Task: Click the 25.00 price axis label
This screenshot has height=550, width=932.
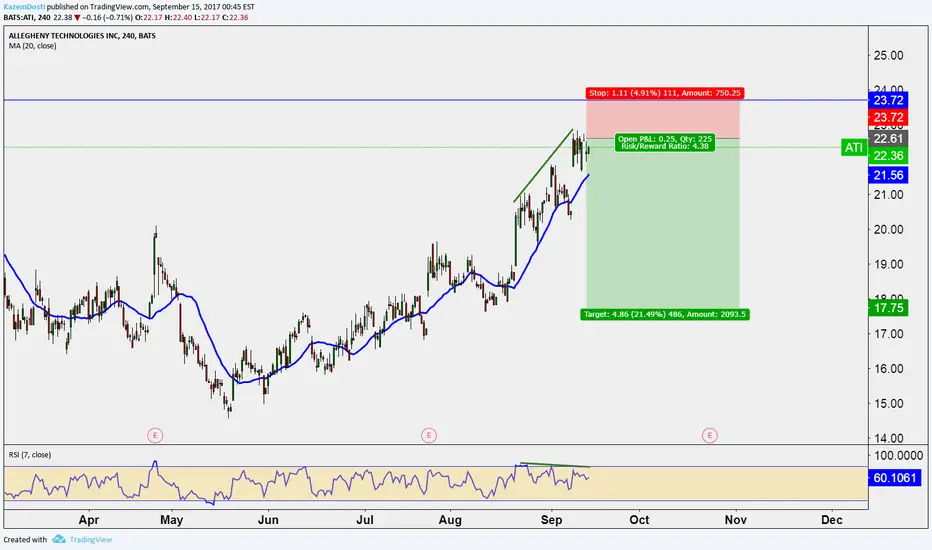Action: coord(888,55)
